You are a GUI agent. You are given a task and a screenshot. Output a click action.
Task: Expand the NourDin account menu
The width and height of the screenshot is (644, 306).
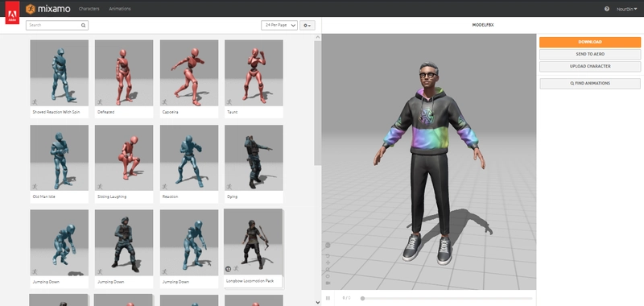(627, 9)
